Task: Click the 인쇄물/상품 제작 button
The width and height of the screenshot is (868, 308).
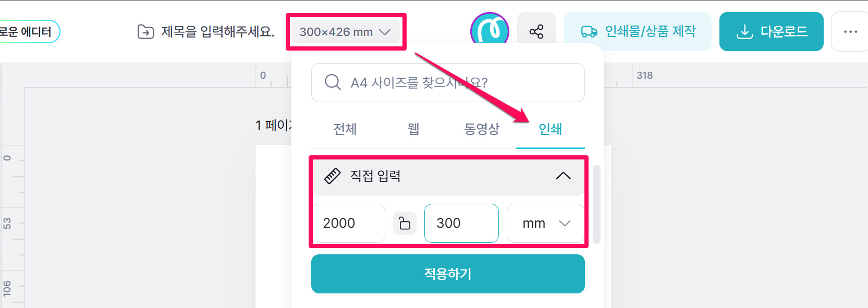Action: 638,32
